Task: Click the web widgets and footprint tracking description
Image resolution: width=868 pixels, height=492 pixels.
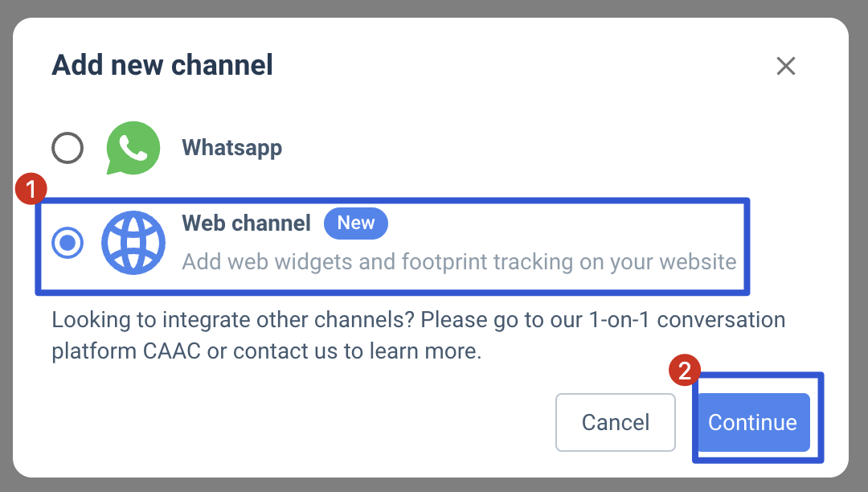Action: [460, 262]
